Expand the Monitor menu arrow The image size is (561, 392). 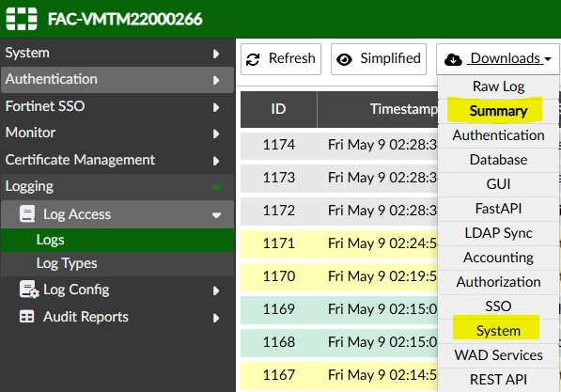[216, 133]
